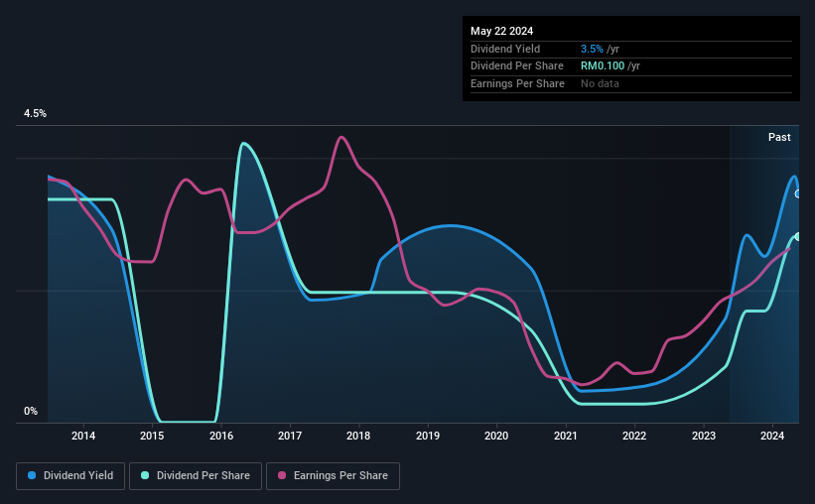Click the pink dot beside Earnings Per Share

pyautogui.click(x=282, y=475)
